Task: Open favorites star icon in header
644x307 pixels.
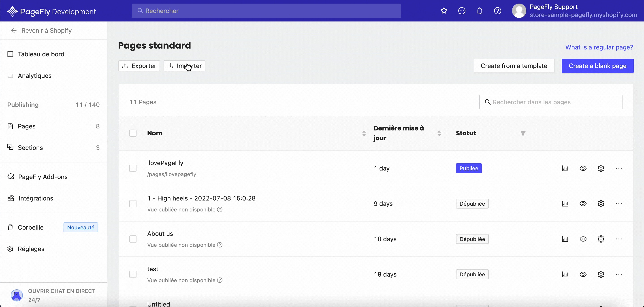Action: pos(444,11)
